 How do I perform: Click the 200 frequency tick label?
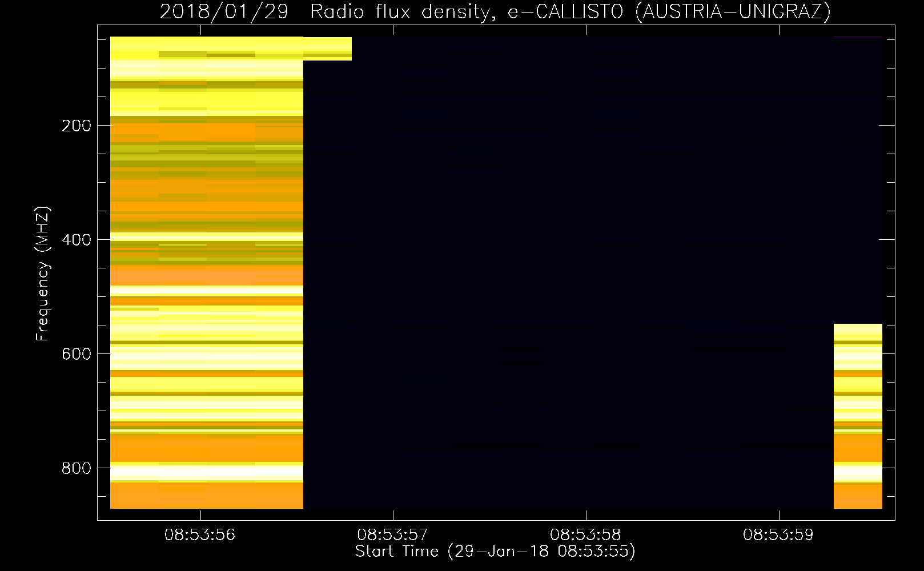pos(77,126)
